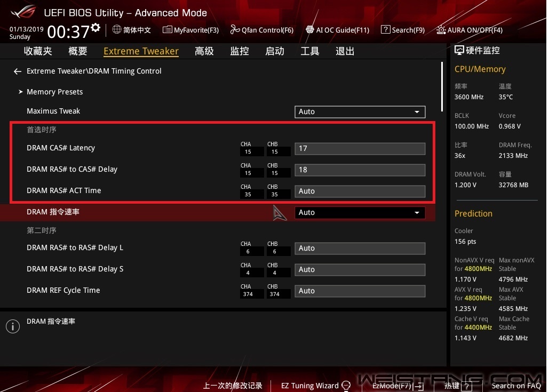The width and height of the screenshot is (549, 392).
Task: Click the DRAM RAS# to RAS# Delay L field
Action: (x=360, y=248)
